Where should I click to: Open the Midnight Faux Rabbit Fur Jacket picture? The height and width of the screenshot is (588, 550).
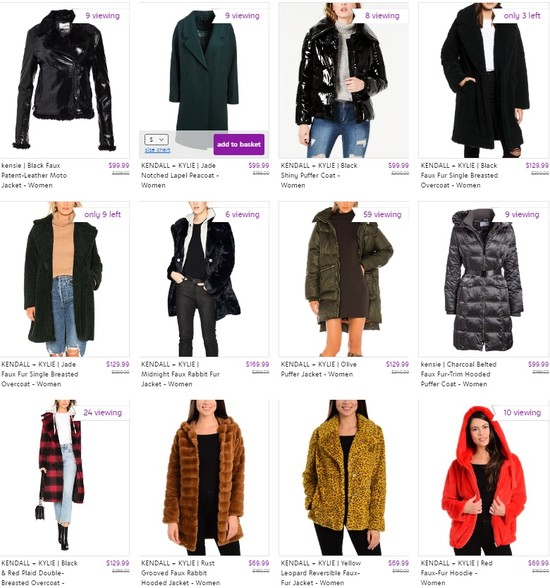point(204,279)
